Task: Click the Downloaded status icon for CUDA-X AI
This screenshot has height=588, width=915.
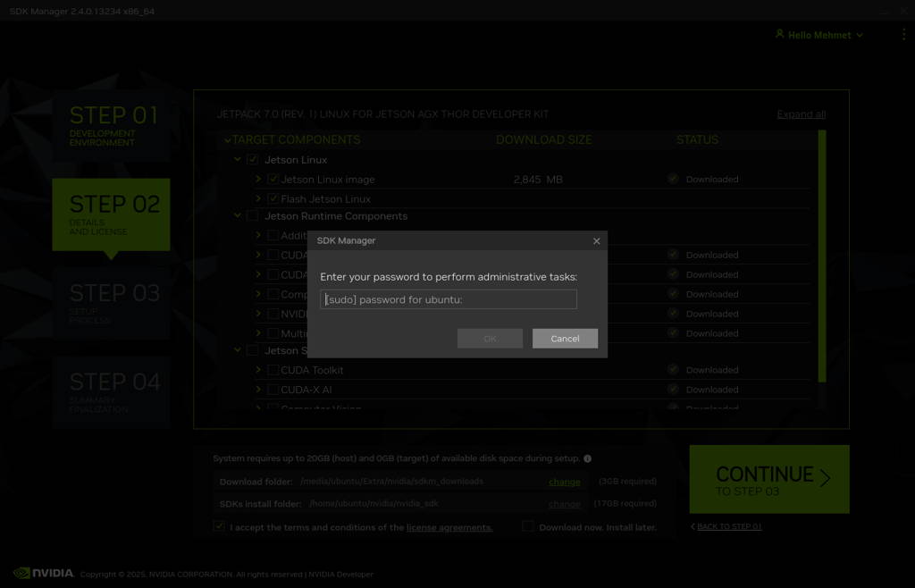Action: coord(672,389)
